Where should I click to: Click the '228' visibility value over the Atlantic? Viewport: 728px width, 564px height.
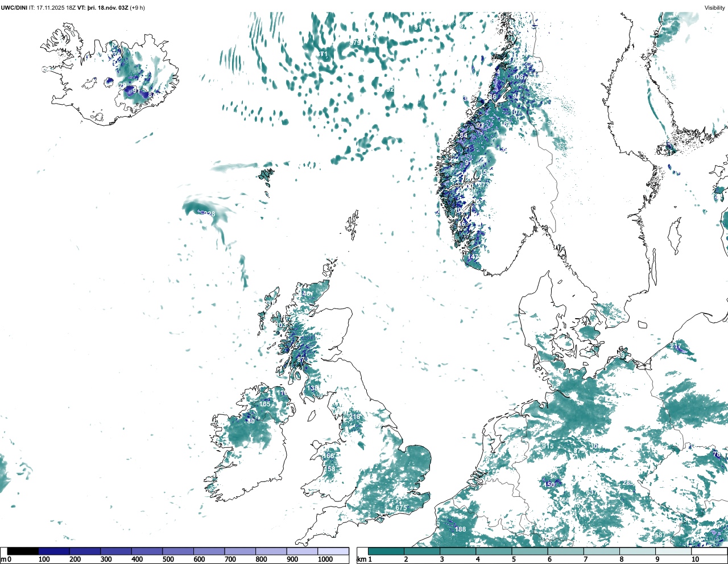click(209, 214)
